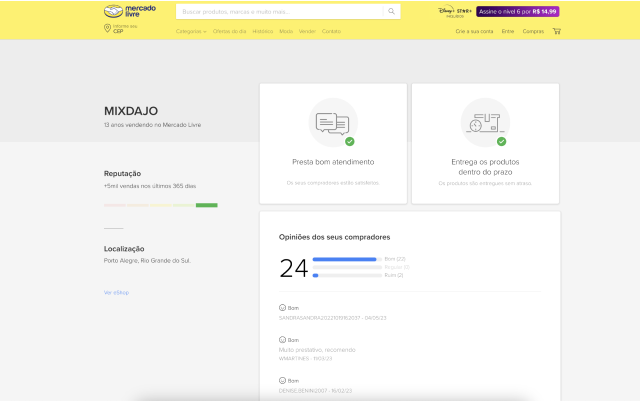Click the search magnifier icon
Viewport: 640px width, 401px height.
point(391,11)
